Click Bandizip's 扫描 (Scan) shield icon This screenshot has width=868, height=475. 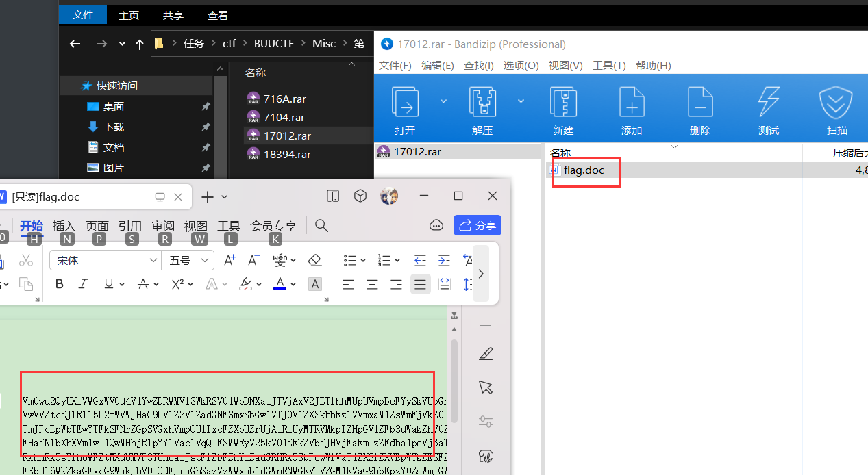click(x=836, y=102)
